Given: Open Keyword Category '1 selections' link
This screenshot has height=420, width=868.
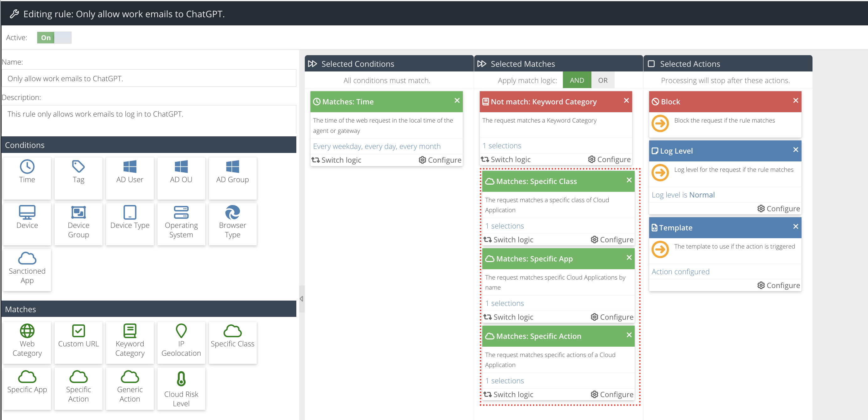Looking at the screenshot, I should (x=502, y=145).
